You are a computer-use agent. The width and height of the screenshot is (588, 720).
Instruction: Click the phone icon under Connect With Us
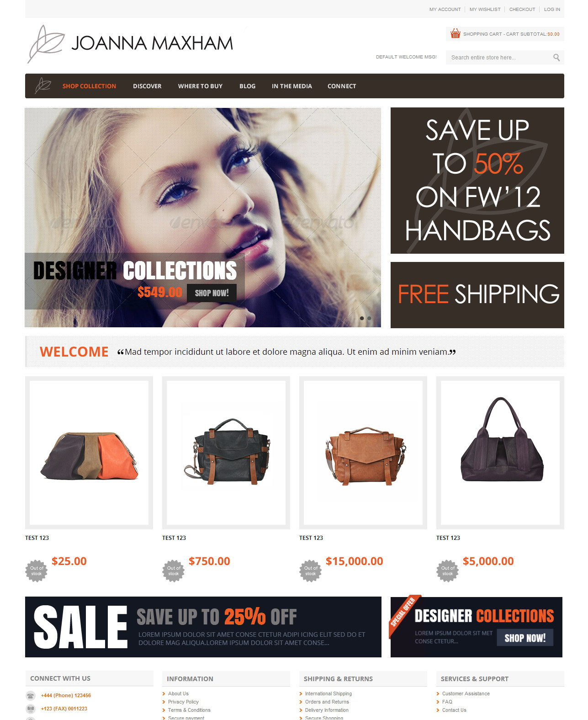[x=31, y=696]
